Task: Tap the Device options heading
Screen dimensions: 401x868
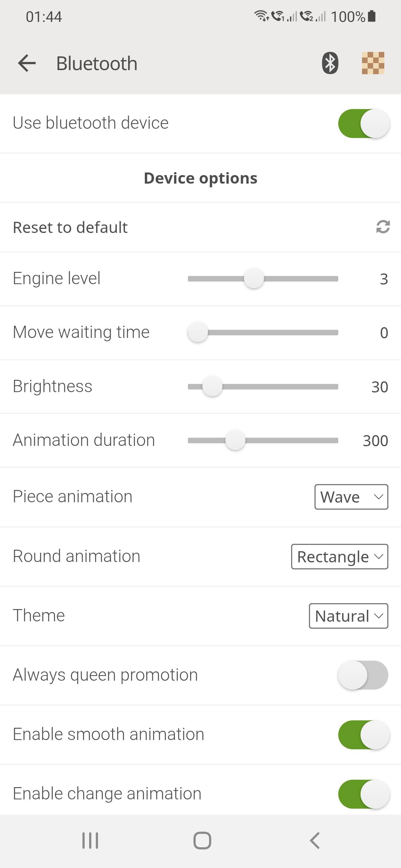Action: (x=200, y=178)
